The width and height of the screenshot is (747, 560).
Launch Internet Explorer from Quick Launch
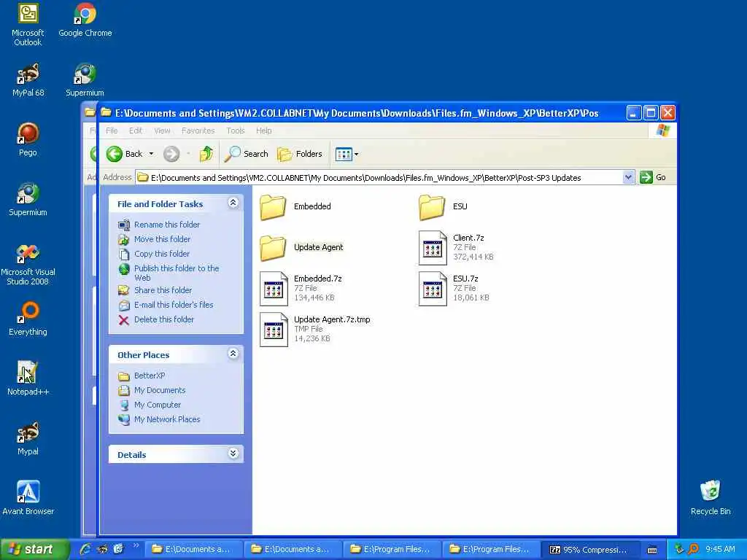(86, 550)
